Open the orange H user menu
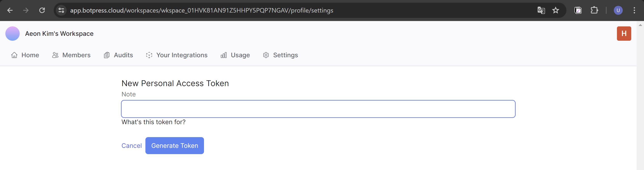The width and height of the screenshot is (644, 170). (x=624, y=34)
